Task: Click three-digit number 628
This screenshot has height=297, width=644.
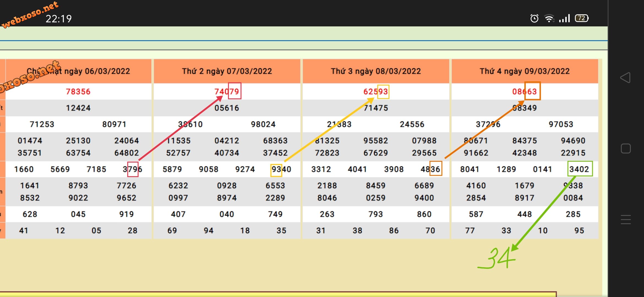Action: (30, 214)
